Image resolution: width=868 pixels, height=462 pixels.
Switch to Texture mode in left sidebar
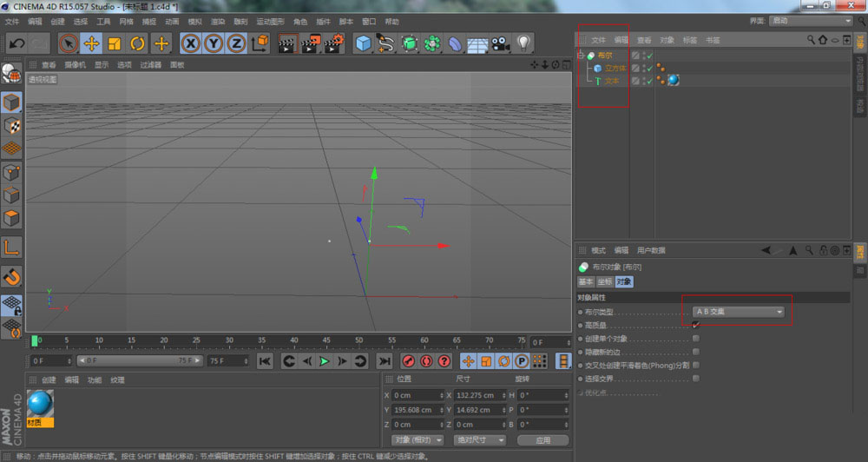coord(11,126)
